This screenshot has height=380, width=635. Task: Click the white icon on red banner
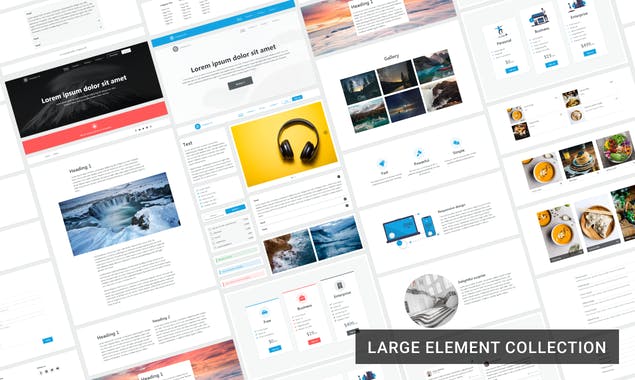95,126
